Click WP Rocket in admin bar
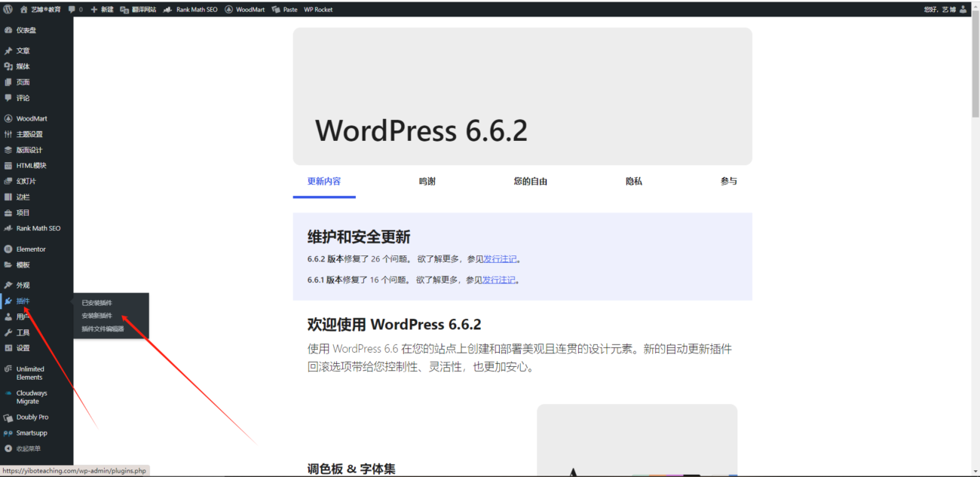The image size is (980, 477). 318,9
